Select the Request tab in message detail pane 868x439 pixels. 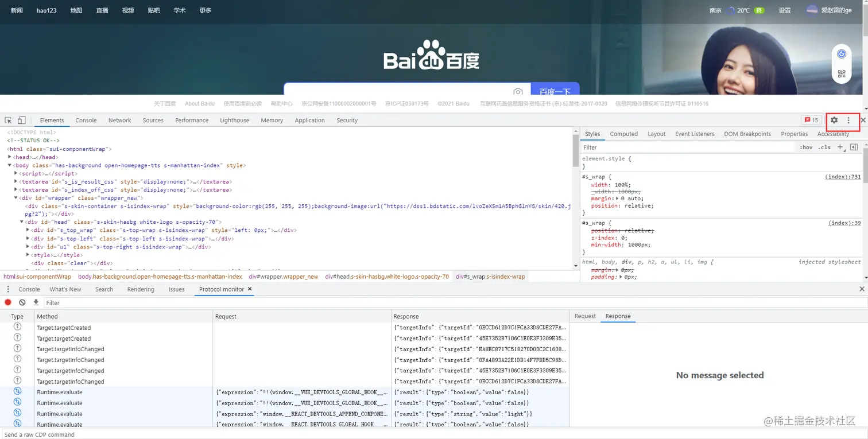(x=585, y=316)
